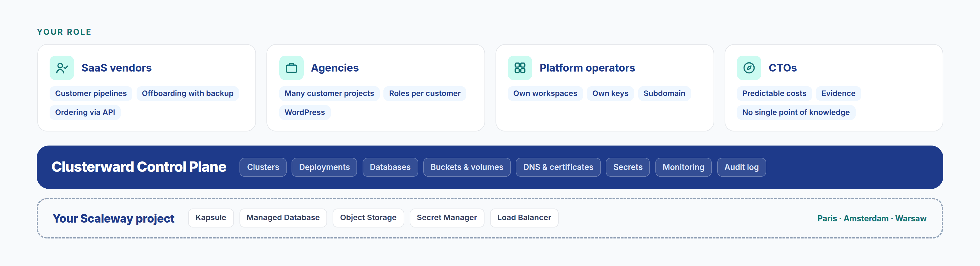
Task: Click the Your Scaleway project title
Action: (x=113, y=219)
